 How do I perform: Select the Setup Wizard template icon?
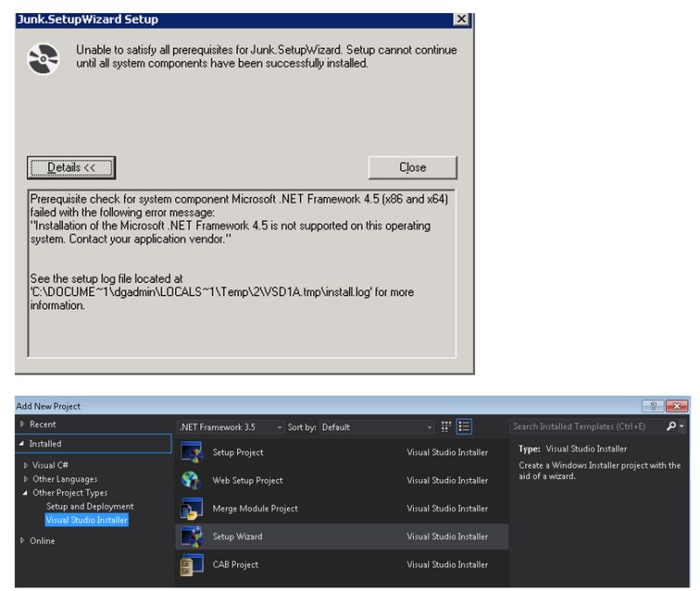pyautogui.click(x=194, y=537)
